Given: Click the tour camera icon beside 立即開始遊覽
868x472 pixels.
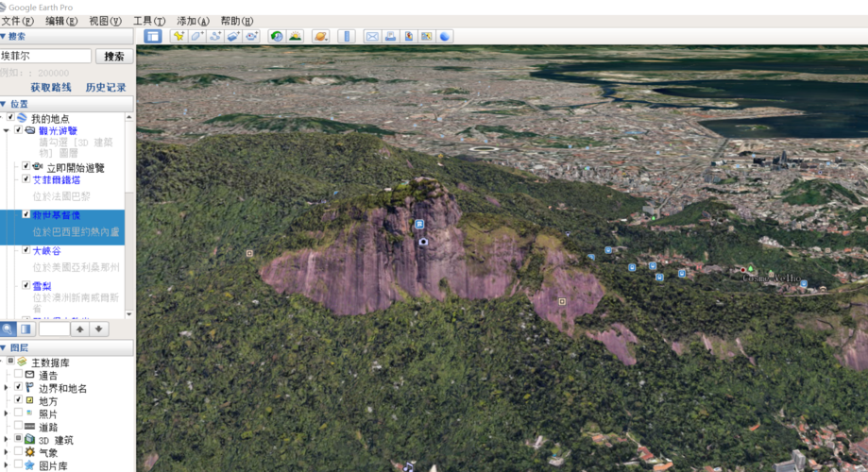Looking at the screenshot, I should pyautogui.click(x=38, y=166).
